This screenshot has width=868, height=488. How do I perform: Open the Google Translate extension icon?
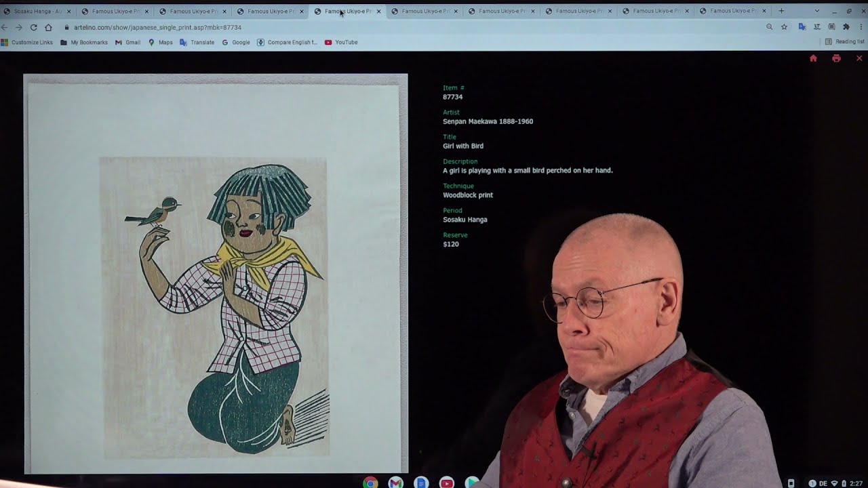pos(802,27)
